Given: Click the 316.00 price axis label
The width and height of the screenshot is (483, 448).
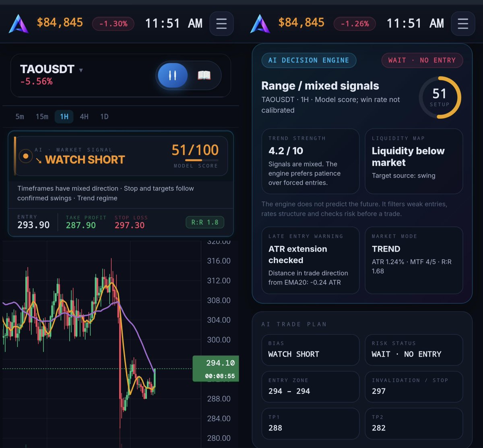Looking at the screenshot, I should [x=219, y=261].
